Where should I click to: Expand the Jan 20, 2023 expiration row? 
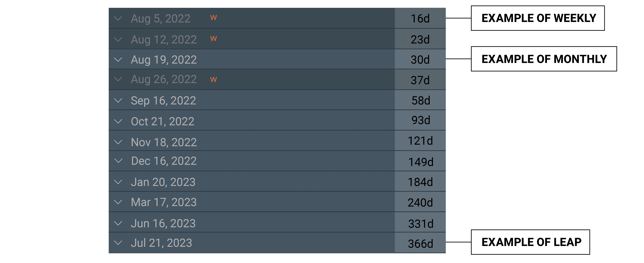click(118, 182)
